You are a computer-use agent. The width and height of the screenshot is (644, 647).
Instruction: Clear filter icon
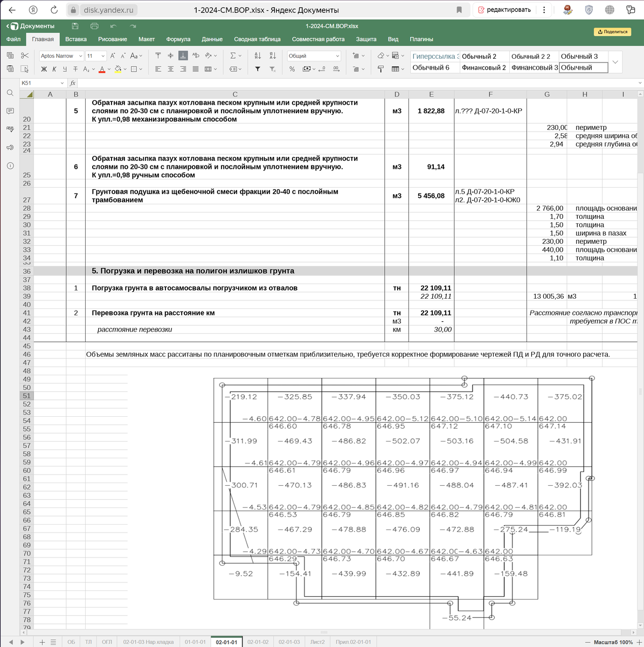point(273,69)
